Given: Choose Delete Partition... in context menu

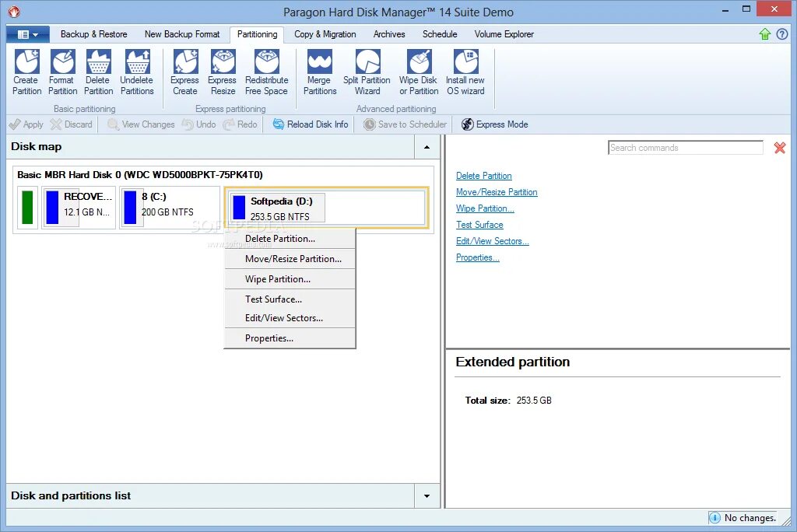Looking at the screenshot, I should 290,239.
